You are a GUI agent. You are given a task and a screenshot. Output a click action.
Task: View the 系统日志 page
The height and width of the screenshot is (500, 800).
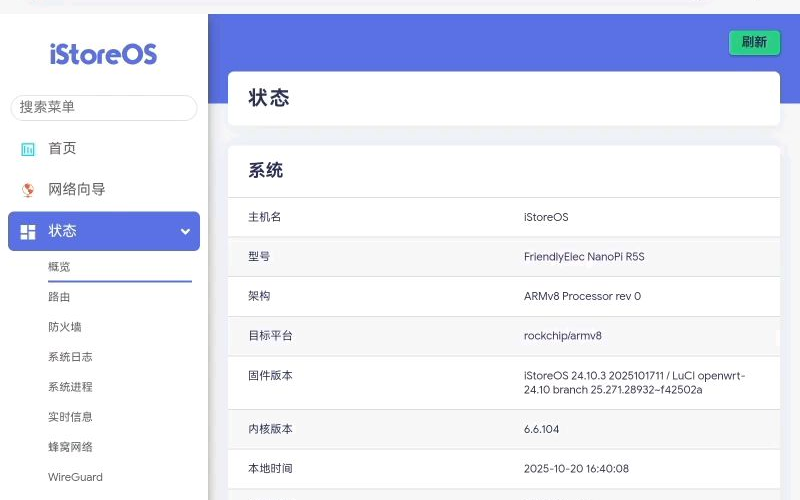coord(70,357)
